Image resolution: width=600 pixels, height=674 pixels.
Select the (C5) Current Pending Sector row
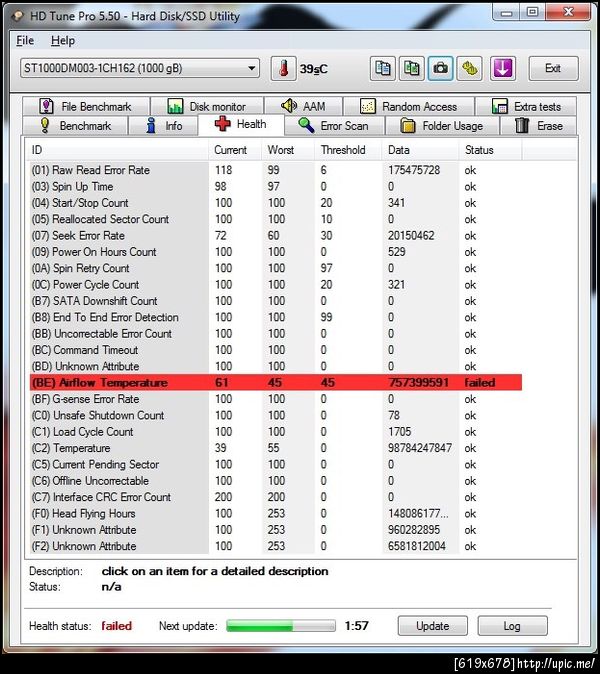click(276, 464)
